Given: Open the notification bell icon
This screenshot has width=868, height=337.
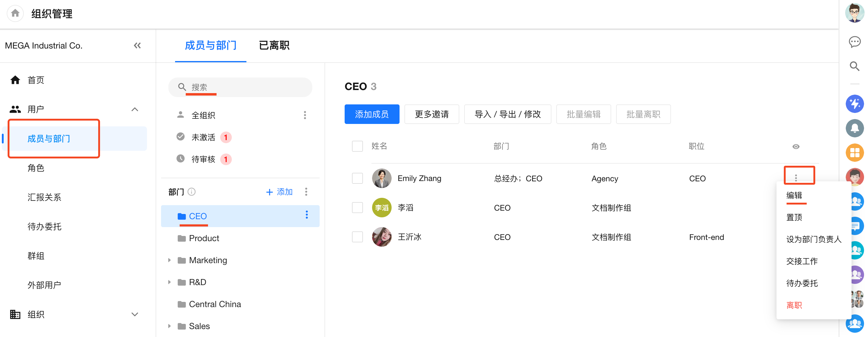Looking at the screenshot, I should pos(854,128).
